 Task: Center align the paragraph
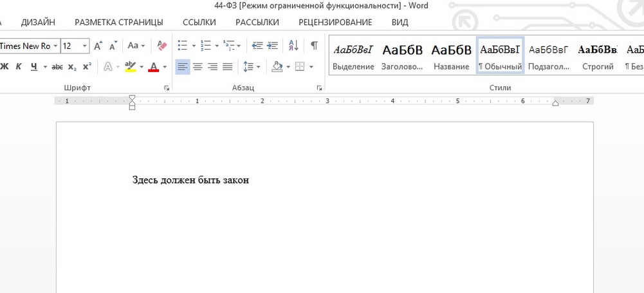(x=198, y=66)
